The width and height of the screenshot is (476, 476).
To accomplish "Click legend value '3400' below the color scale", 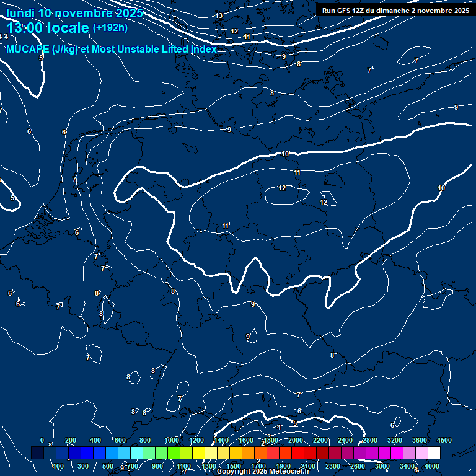I will [407, 466].
